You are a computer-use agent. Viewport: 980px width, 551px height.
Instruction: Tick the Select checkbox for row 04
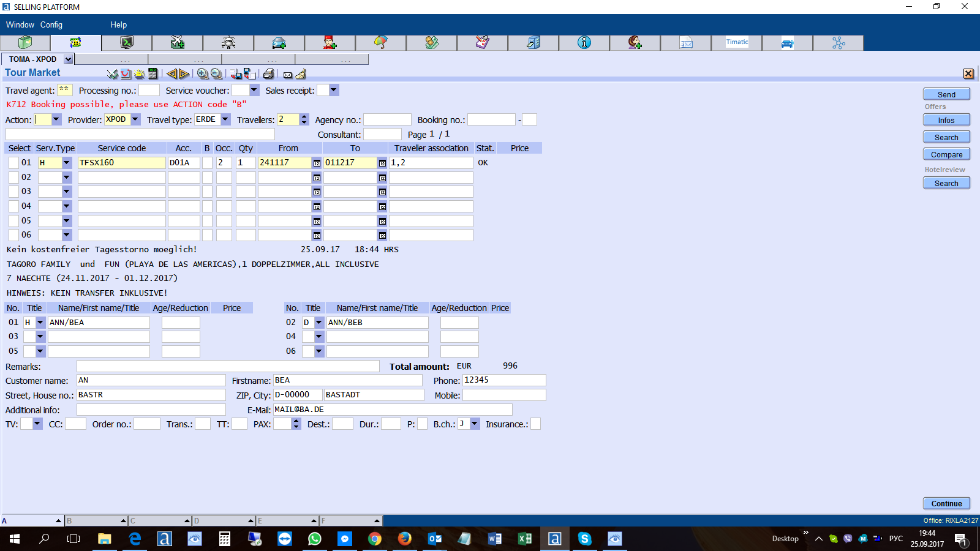(x=13, y=206)
